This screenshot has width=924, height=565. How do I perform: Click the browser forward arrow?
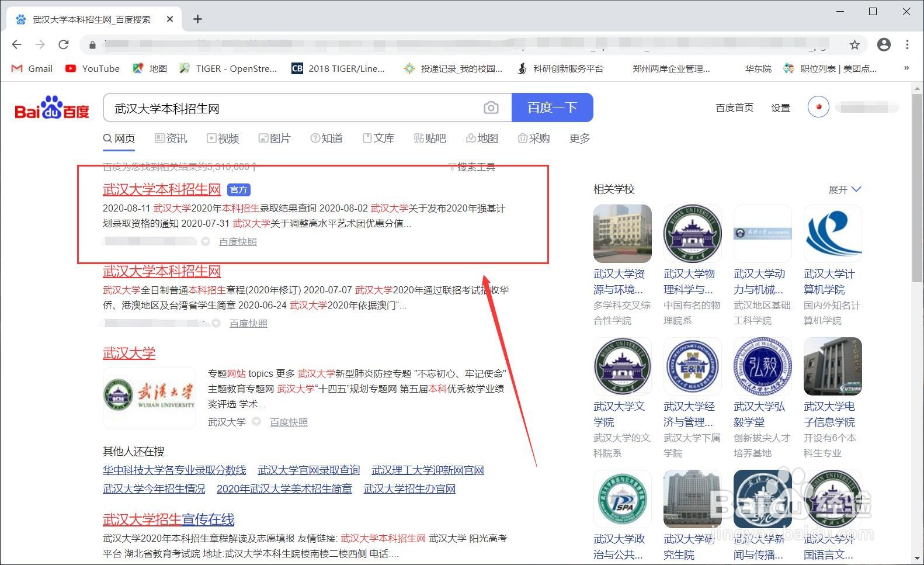point(40,44)
